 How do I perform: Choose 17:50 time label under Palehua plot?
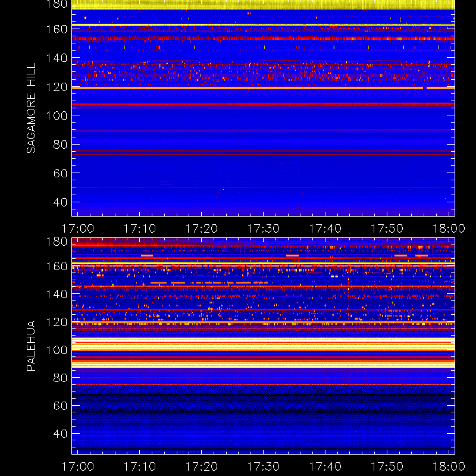pyautogui.click(x=387, y=466)
